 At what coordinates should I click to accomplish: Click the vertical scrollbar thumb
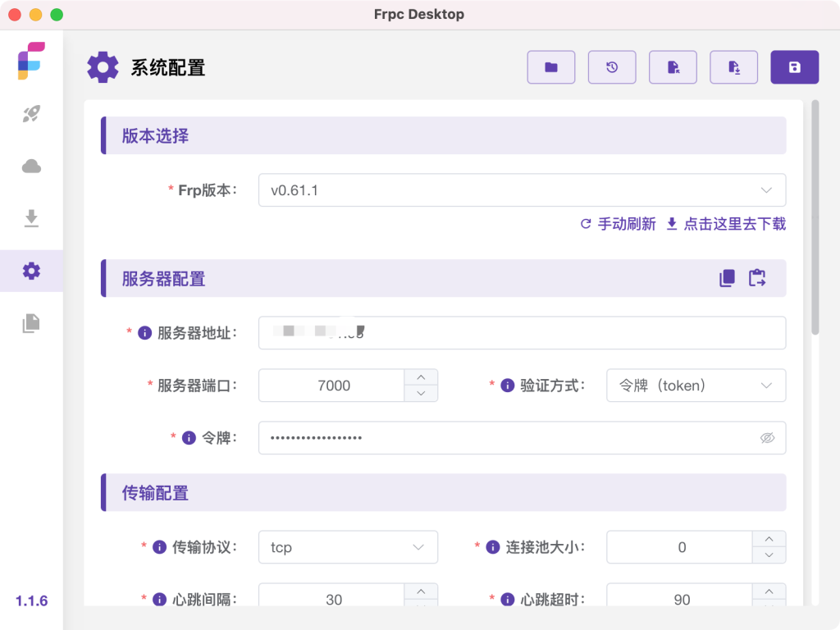click(x=815, y=217)
